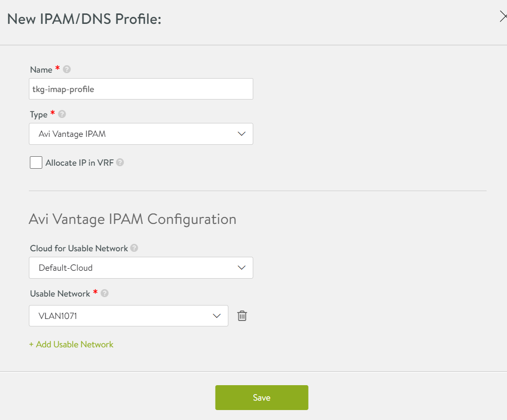Click the help icon beside Name label

67,70
